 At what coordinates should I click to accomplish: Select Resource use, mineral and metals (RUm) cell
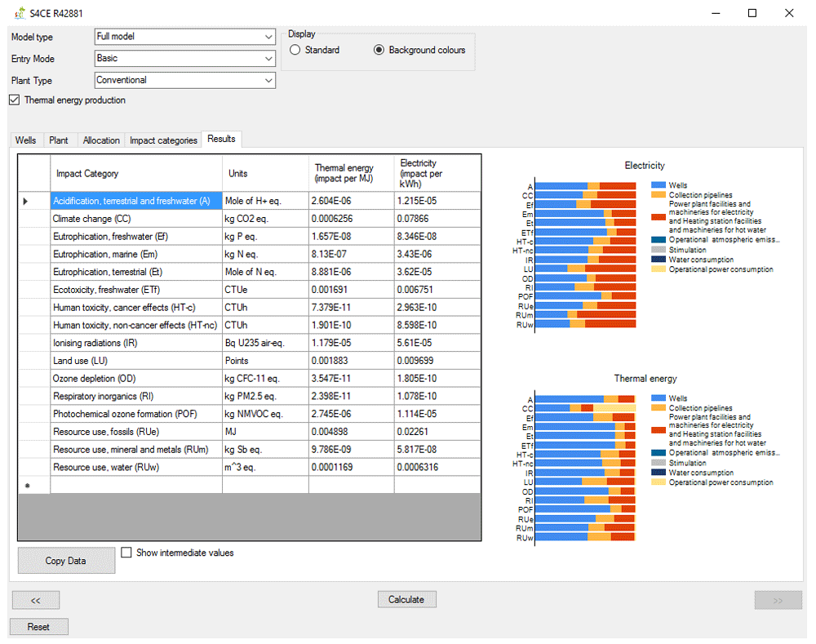(135, 449)
